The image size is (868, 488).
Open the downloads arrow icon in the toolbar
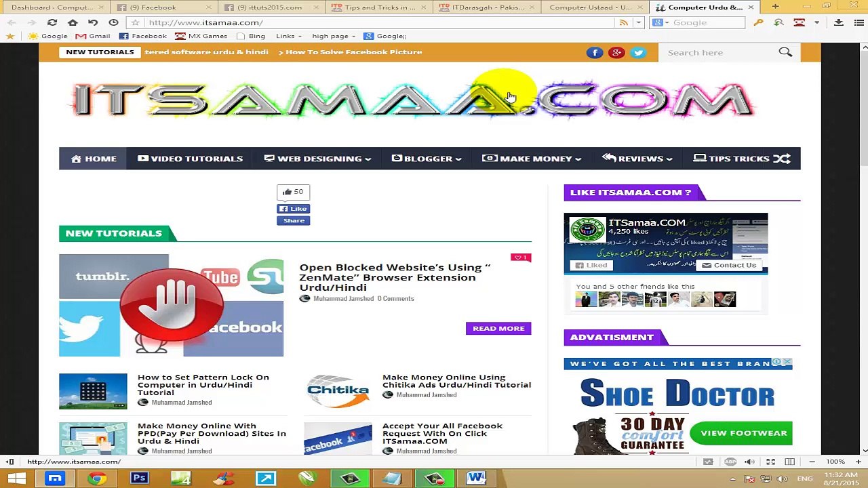(839, 22)
